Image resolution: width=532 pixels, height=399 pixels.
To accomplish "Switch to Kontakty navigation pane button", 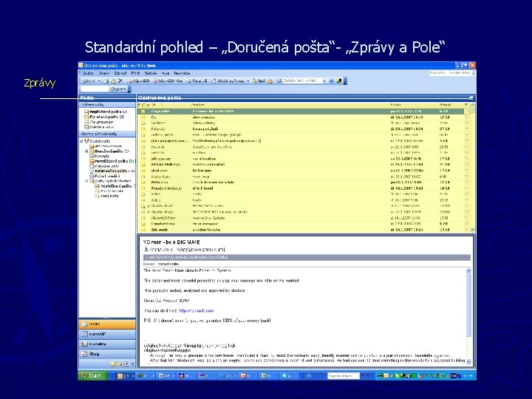I will [107, 344].
